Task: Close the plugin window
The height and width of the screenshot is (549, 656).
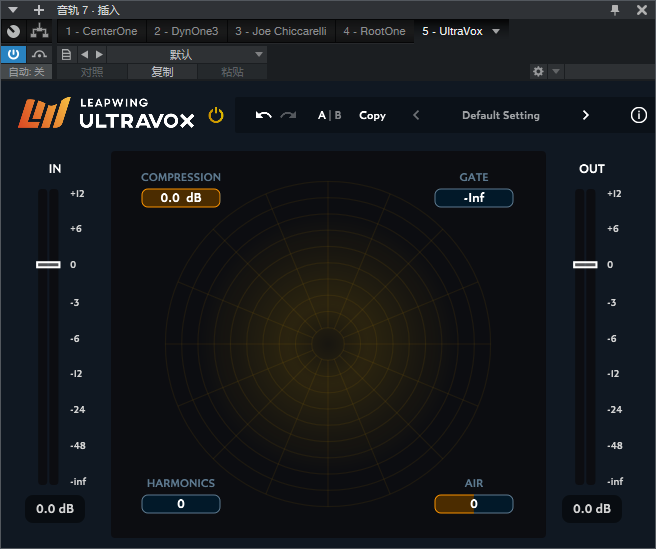Action: 641,10
